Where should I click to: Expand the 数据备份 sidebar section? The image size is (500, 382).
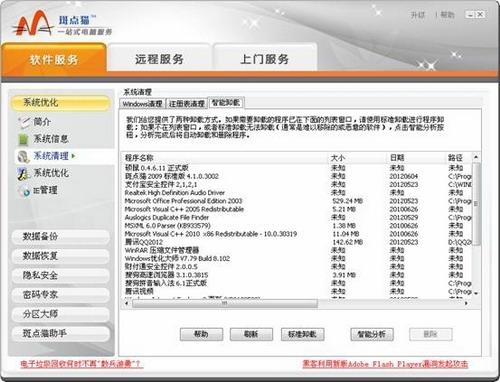(x=61, y=236)
